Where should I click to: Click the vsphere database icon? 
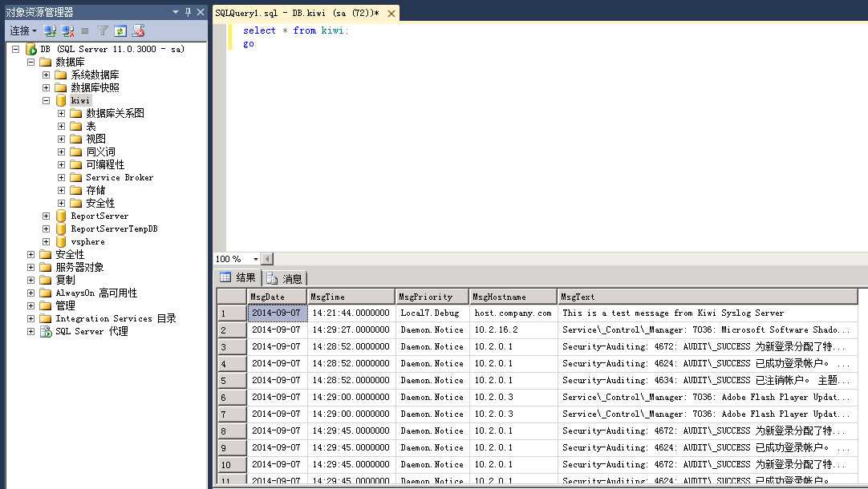(61, 242)
